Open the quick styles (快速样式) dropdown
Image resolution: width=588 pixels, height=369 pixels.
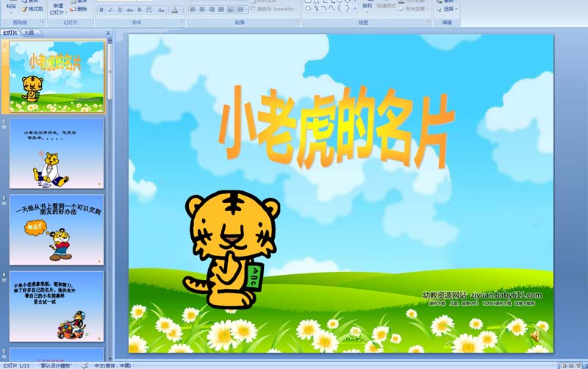386,7
